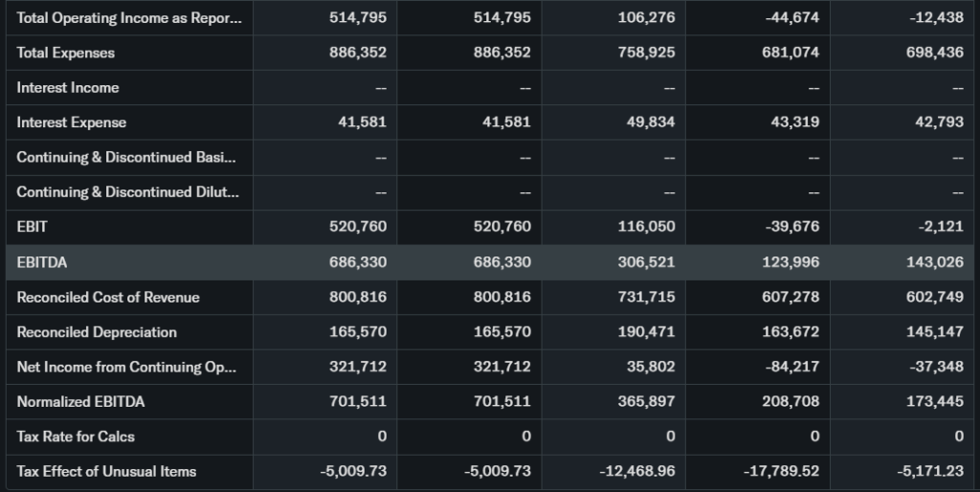Click the EBIT row label
980x492 pixels.
coord(32,227)
